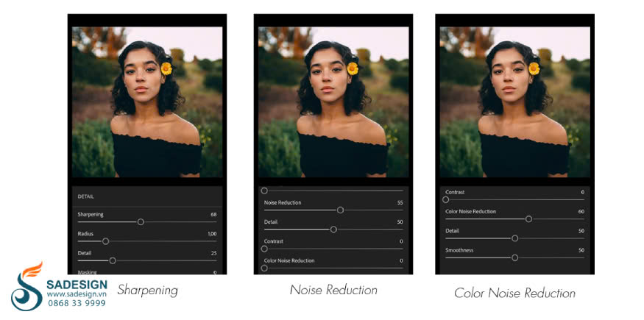
Task: Click the Sharpening slider handle at 68
Action: tap(141, 222)
